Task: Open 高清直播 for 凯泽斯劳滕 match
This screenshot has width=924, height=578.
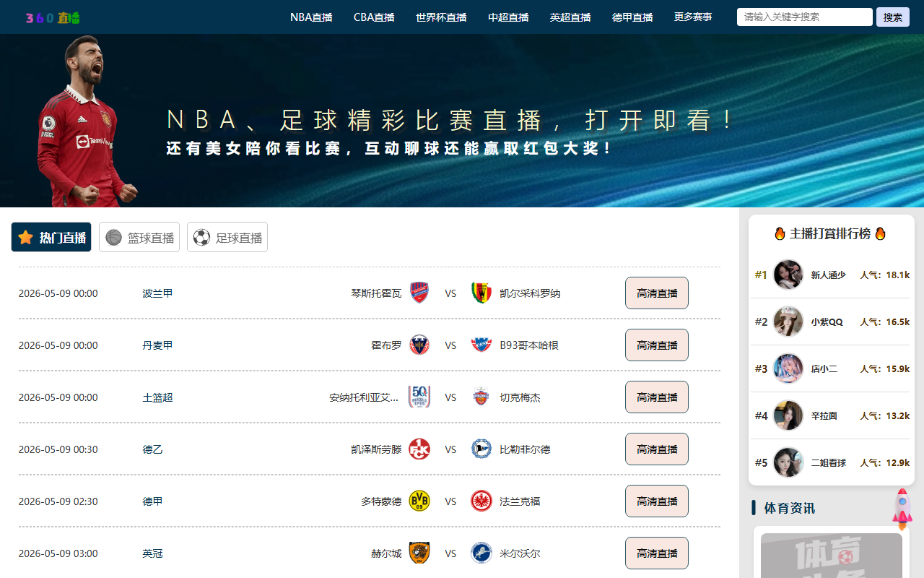Action: pos(657,449)
